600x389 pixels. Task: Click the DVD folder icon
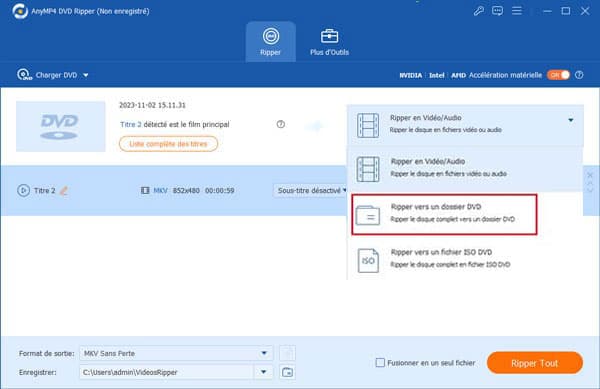(368, 215)
